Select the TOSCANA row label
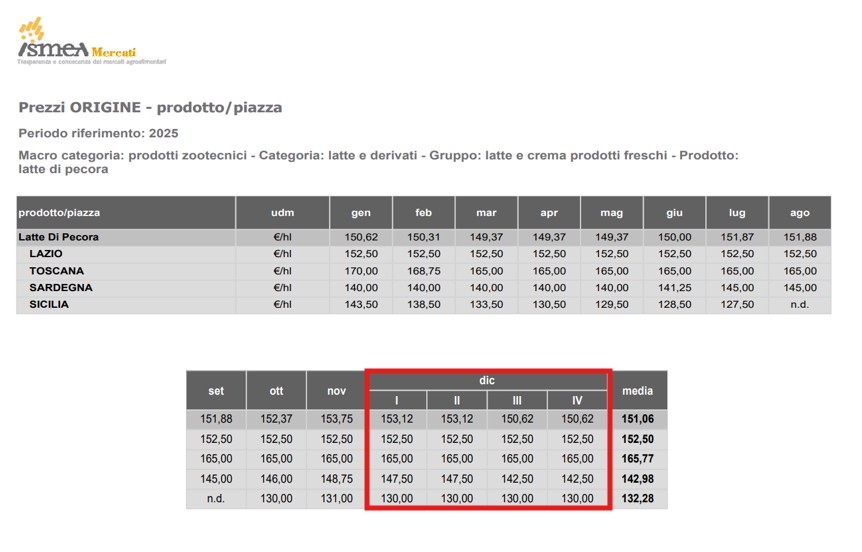The height and width of the screenshot is (552, 862). click(57, 271)
